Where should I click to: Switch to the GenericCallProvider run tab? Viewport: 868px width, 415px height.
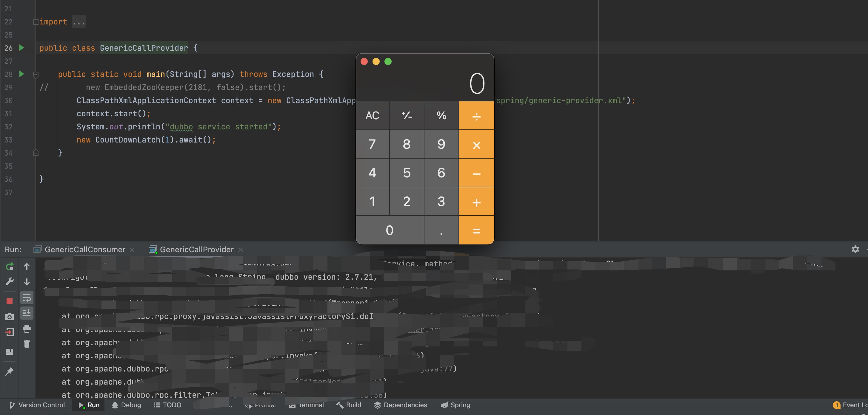pos(191,250)
